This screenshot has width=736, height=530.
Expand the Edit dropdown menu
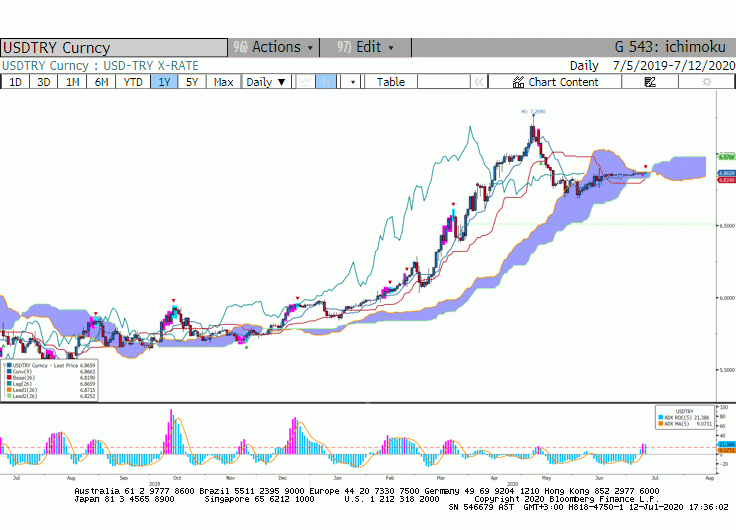click(x=365, y=47)
